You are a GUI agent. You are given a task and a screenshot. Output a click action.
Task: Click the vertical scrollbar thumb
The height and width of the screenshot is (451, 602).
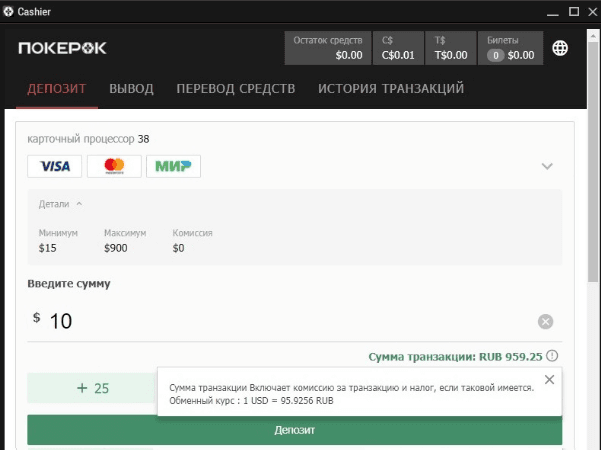click(593, 162)
